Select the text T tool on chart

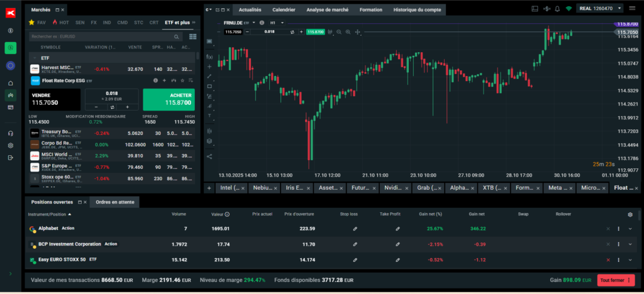[209, 116]
